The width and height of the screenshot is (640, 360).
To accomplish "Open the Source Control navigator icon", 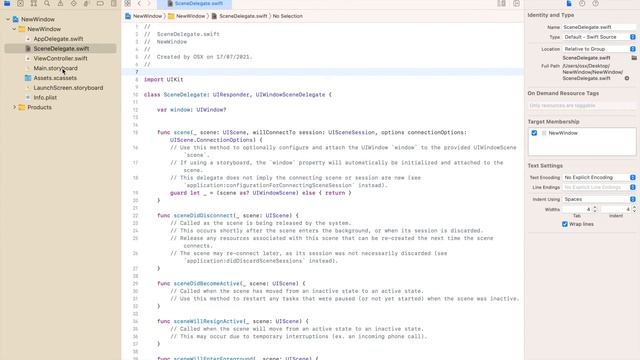I will [x=20, y=3].
